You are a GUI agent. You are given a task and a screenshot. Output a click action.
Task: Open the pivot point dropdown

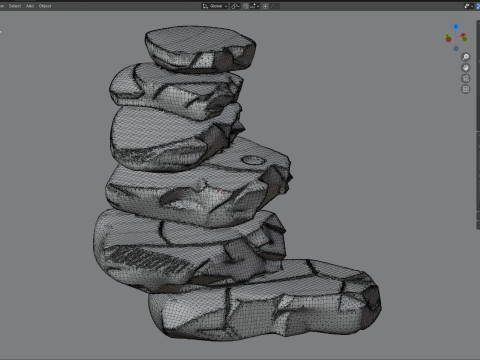click(x=235, y=6)
